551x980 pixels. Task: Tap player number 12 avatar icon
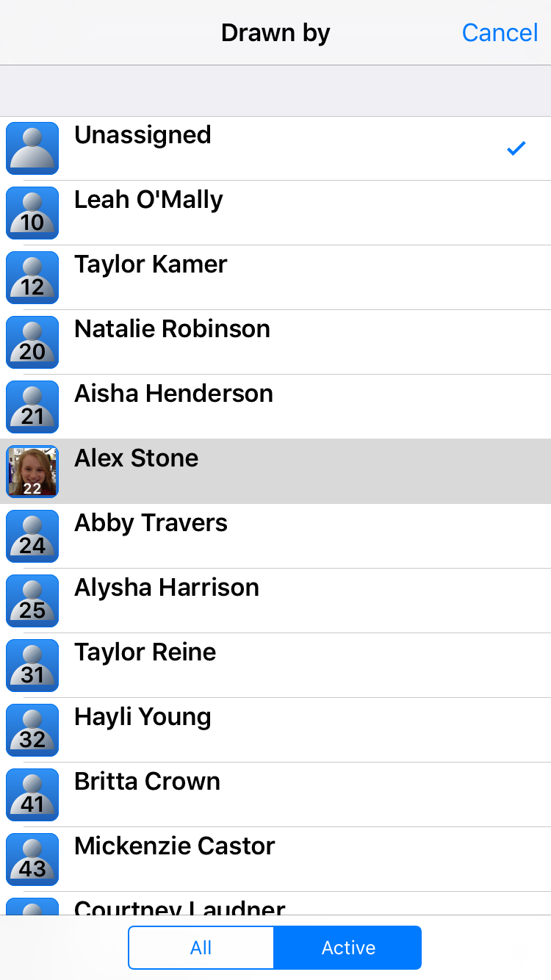click(x=32, y=278)
